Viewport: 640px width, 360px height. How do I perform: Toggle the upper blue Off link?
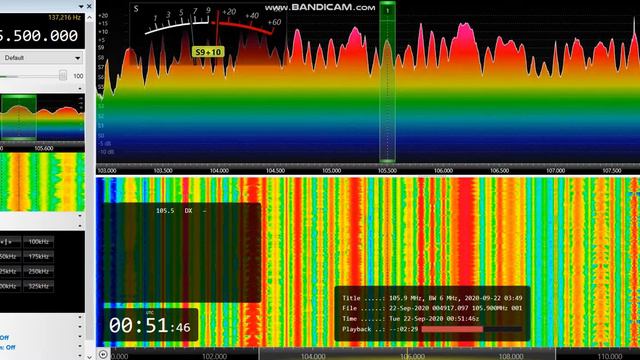pos(4,338)
